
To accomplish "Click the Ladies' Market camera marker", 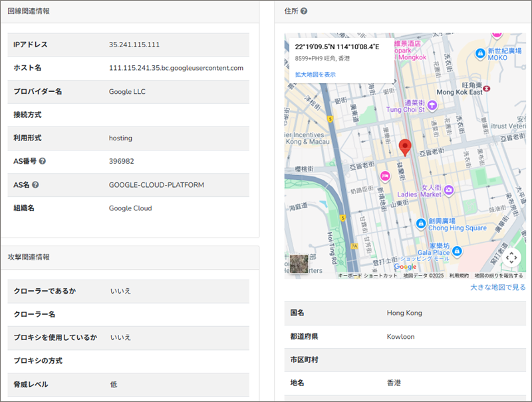I will pyautogui.click(x=450, y=190).
